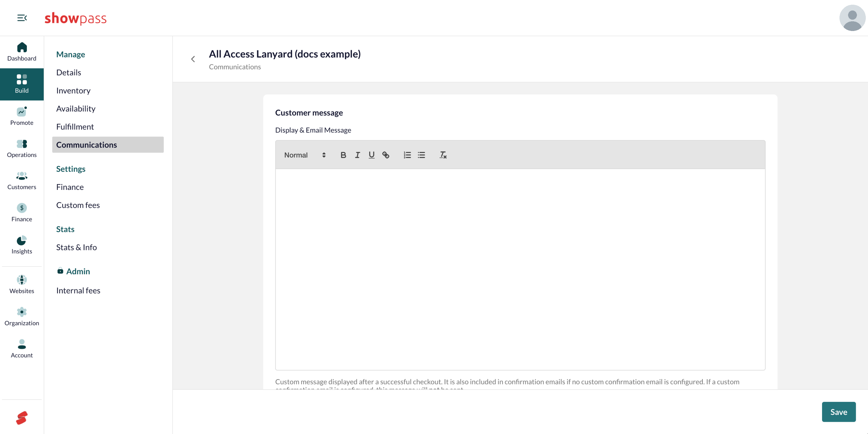Open the Customers section
Viewport: 868px width, 434px height.
22,181
